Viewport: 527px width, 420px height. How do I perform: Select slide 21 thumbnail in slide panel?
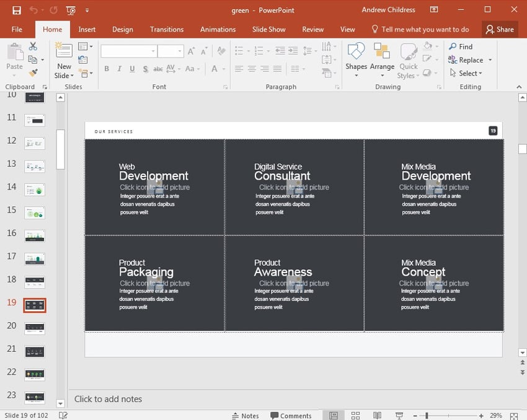[x=34, y=351]
